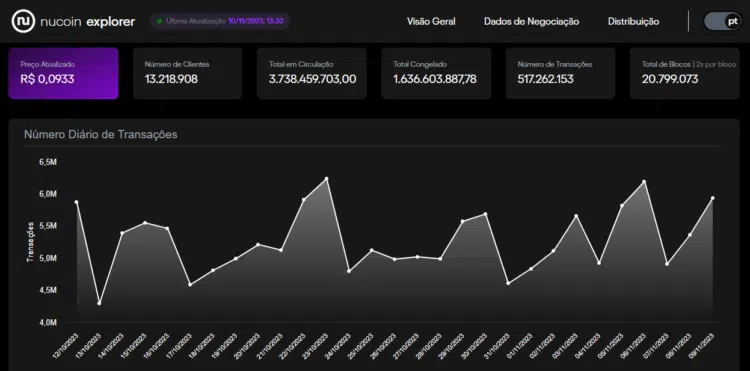Click the 13.218.908 clients value

point(171,79)
